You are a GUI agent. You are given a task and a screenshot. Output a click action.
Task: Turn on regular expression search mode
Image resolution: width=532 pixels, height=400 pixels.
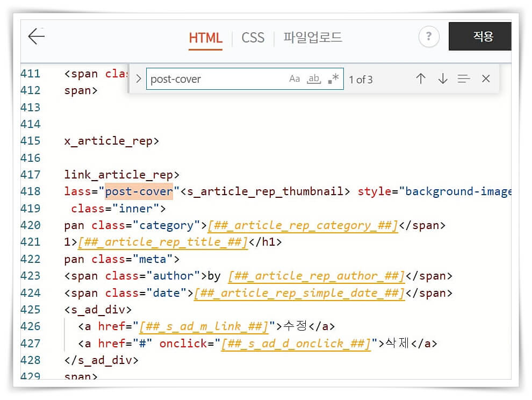pos(333,78)
